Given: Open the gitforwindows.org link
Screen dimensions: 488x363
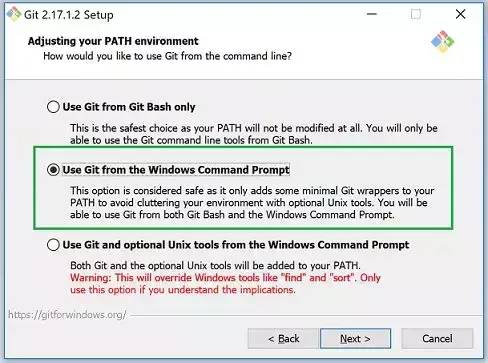Looking at the screenshot, I should (x=67, y=315).
